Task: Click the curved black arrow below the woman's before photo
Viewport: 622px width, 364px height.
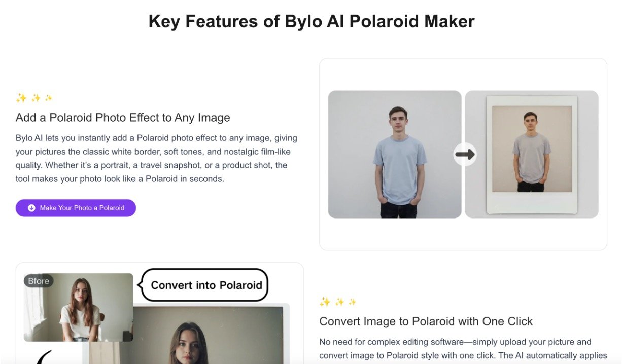Action: pos(46,357)
